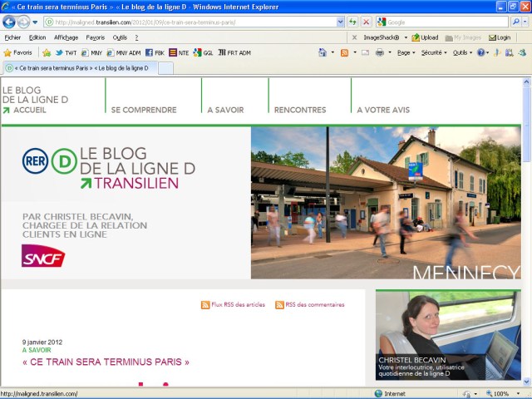Open the Favoris star button

[x=18, y=52]
